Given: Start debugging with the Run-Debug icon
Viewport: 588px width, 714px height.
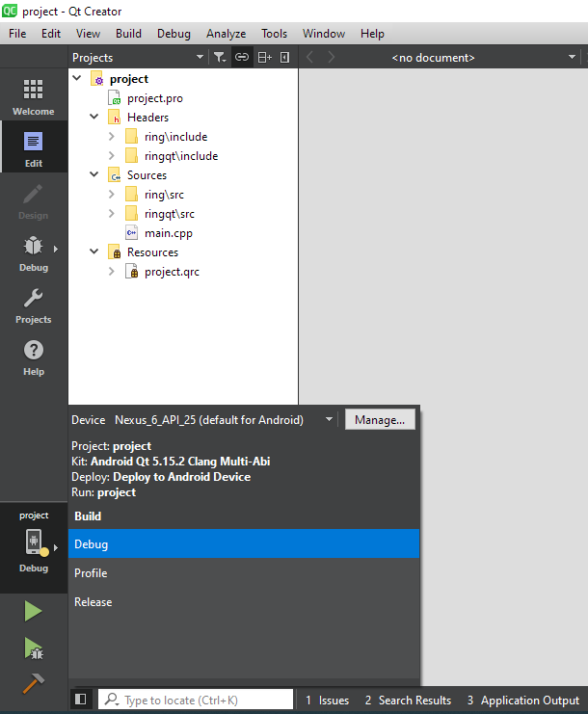Looking at the screenshot, I should pyautogui.click(x=33, y=648).
